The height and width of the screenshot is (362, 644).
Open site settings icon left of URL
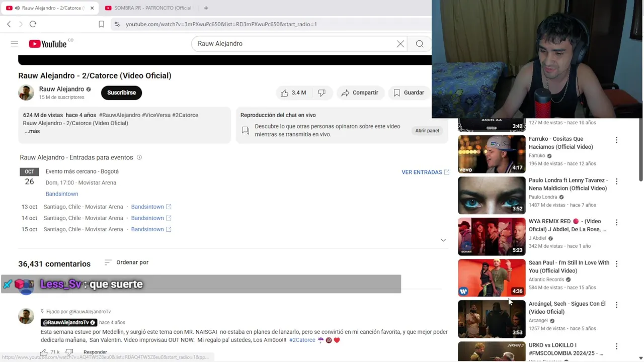(117, 24)
